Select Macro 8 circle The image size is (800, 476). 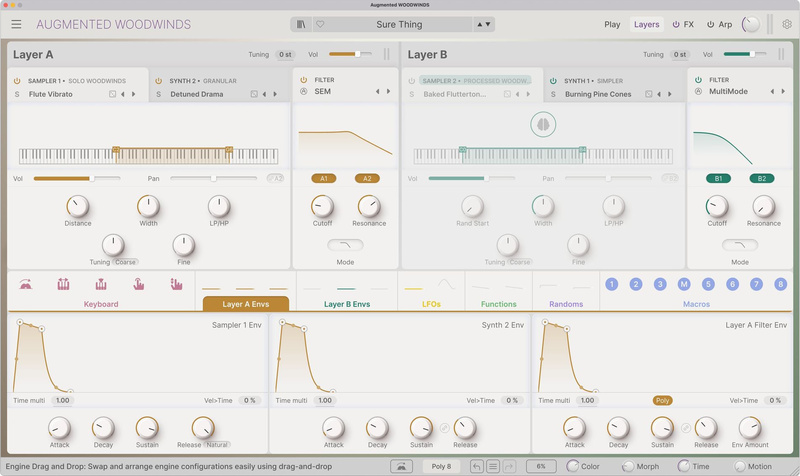point(780,284)
